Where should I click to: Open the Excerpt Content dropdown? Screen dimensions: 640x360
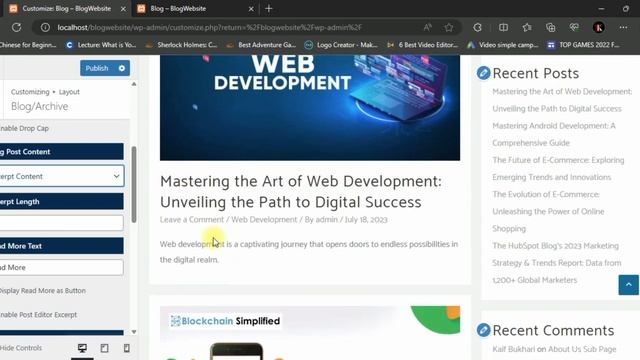tap(61, 176)
